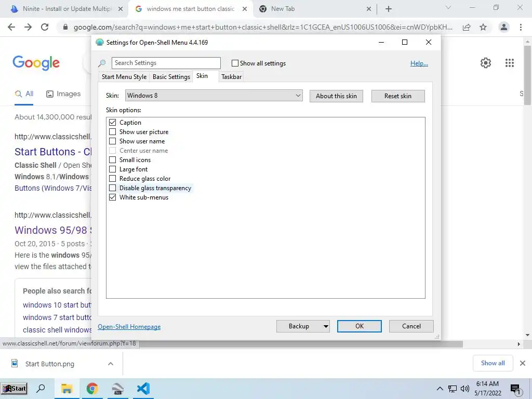Open Chrome tab search chevron
This screenshot has width=532, height=399.
(448, 8)
